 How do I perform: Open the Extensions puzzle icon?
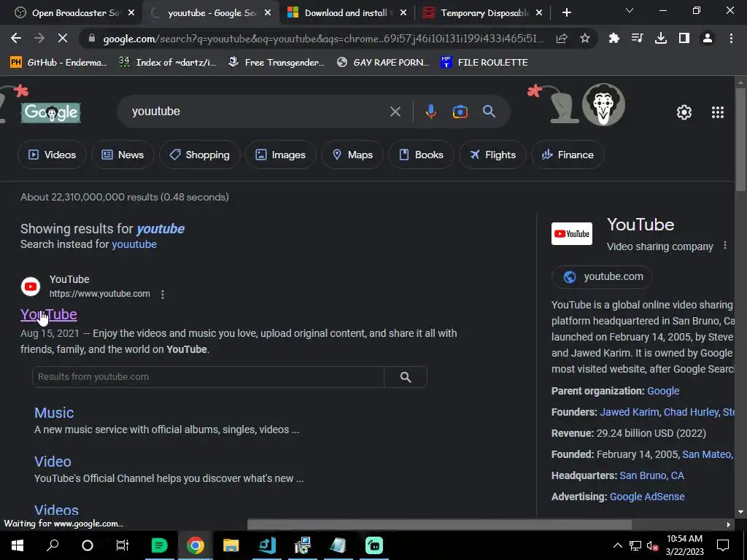point(614,38)
